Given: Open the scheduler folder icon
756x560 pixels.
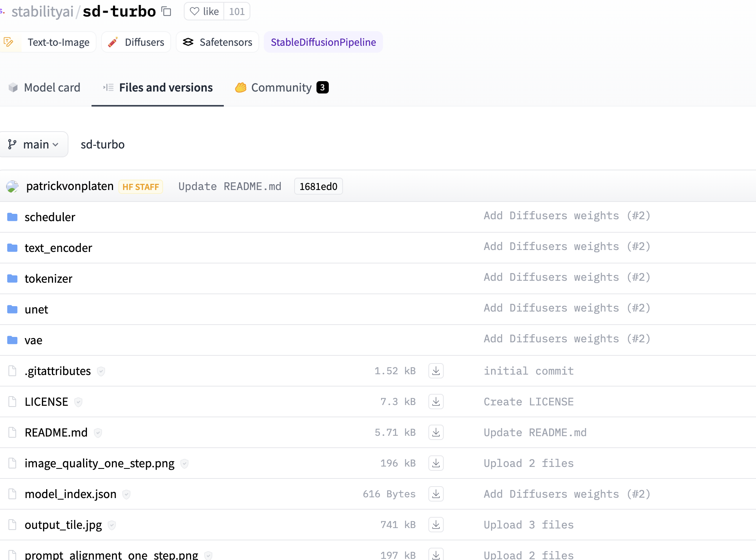Looking at the screenshot, I should coord(12,217).
